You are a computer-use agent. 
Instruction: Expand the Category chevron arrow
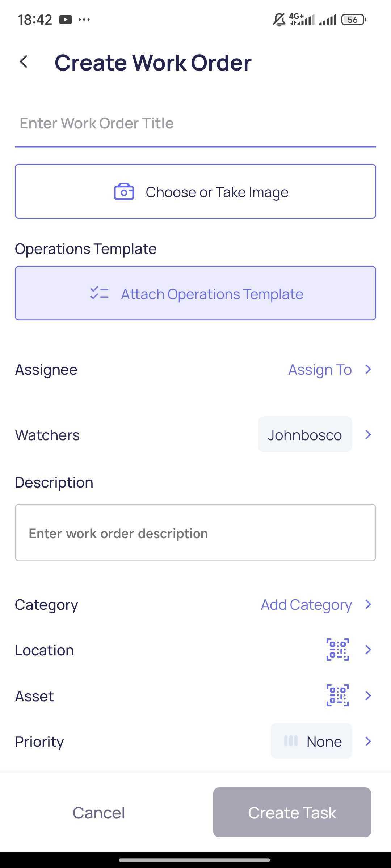coord(368,604)
